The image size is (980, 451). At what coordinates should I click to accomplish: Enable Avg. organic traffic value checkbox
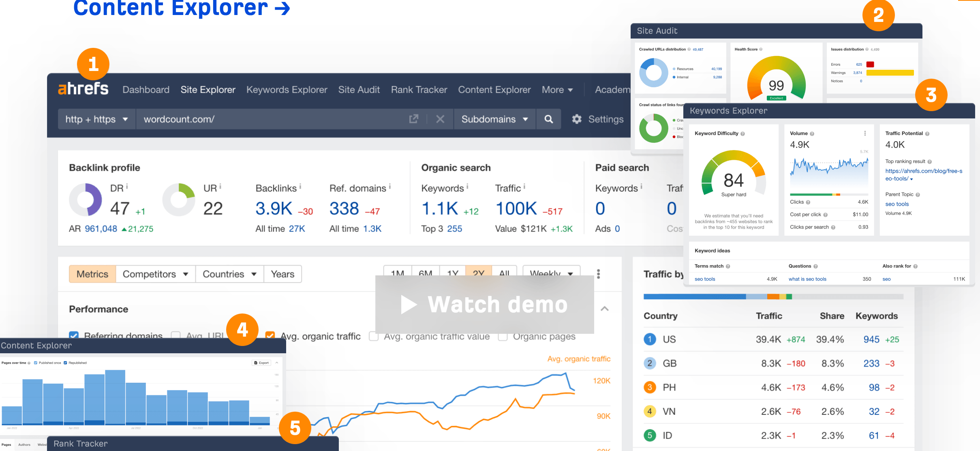(374, 337)
